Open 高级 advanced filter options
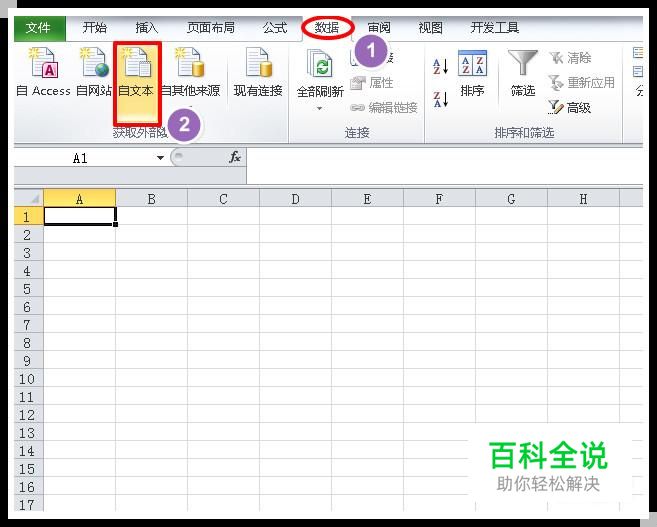The image size is (657, 527). coord(570,108)
